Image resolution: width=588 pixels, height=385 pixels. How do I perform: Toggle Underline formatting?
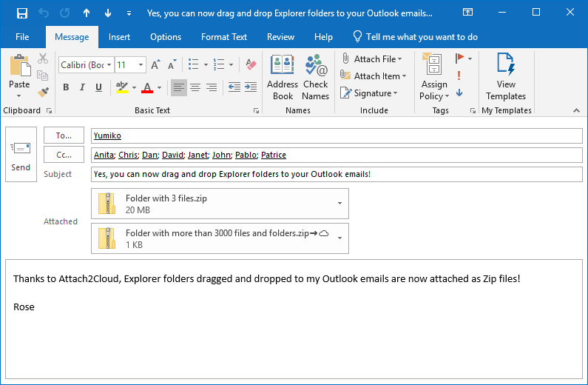coord(98,87)
